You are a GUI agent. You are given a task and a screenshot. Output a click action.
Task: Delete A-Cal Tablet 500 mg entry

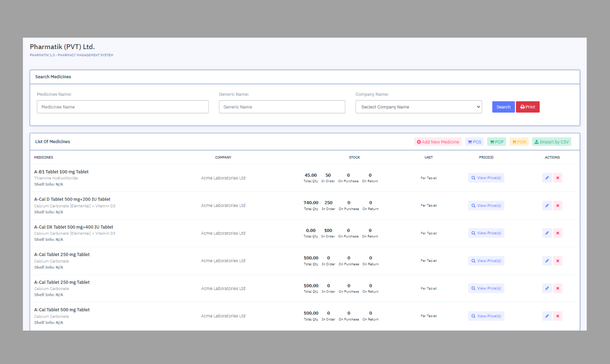pos(557,316)
